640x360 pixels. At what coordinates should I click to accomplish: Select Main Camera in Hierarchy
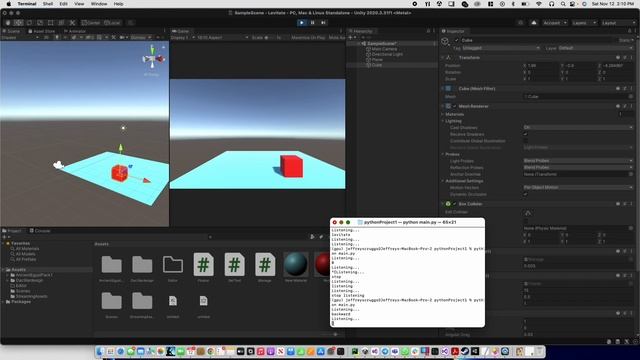click(384, 49)
